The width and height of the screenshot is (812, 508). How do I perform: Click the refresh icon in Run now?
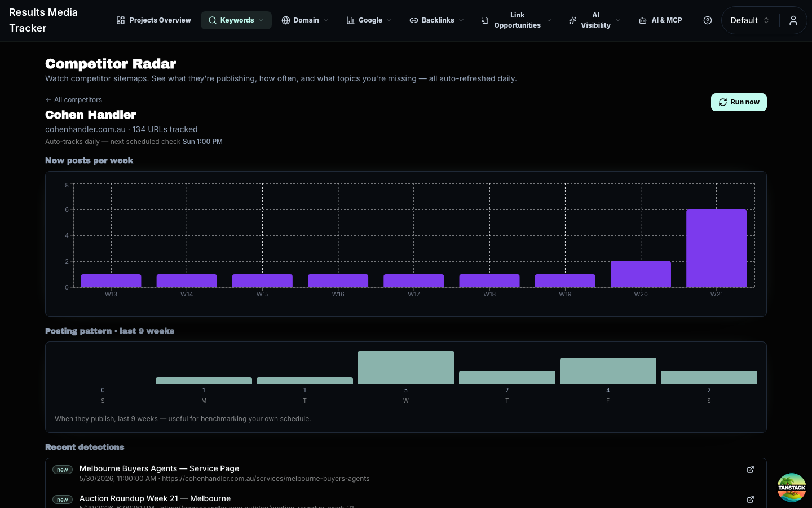pos(723,102)
